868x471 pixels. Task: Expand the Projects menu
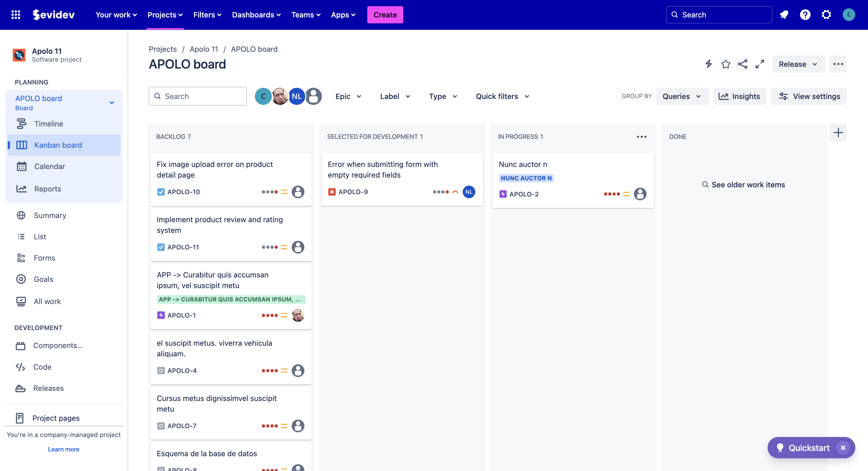pyautogui.click(x=165, y=14)
